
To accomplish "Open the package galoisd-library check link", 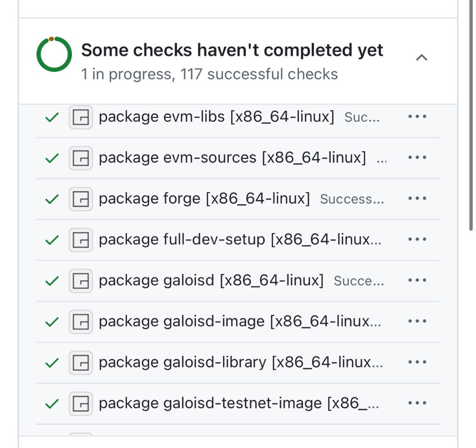I will coord(241,363).
